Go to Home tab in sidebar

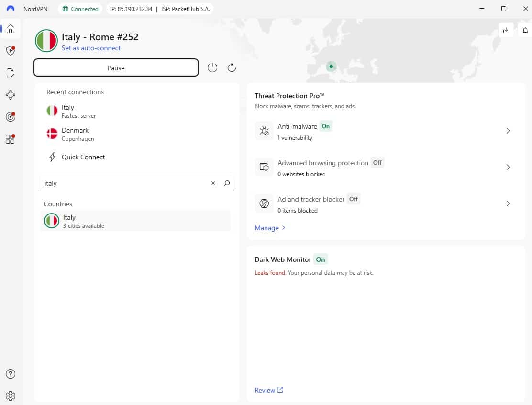coord(11,29)
